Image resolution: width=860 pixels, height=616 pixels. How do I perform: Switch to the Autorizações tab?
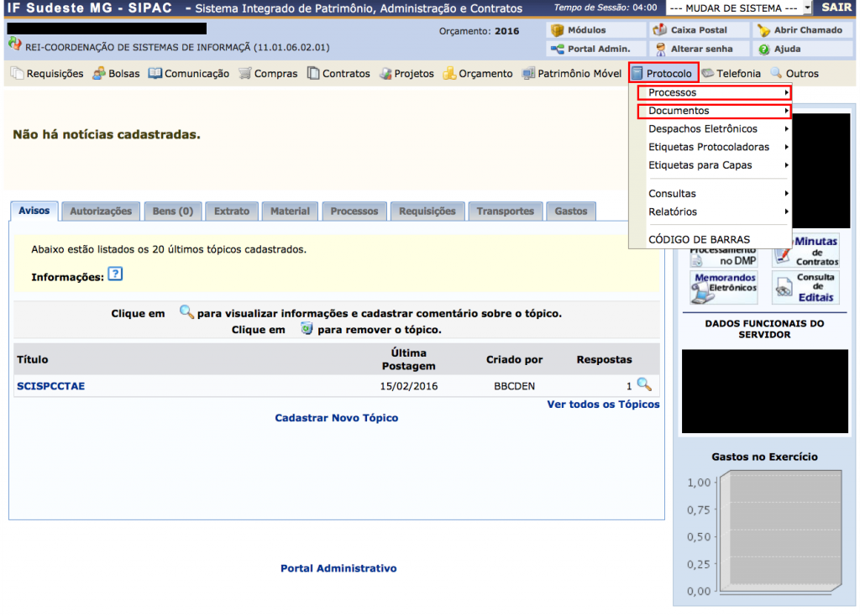tap(101, 211)
